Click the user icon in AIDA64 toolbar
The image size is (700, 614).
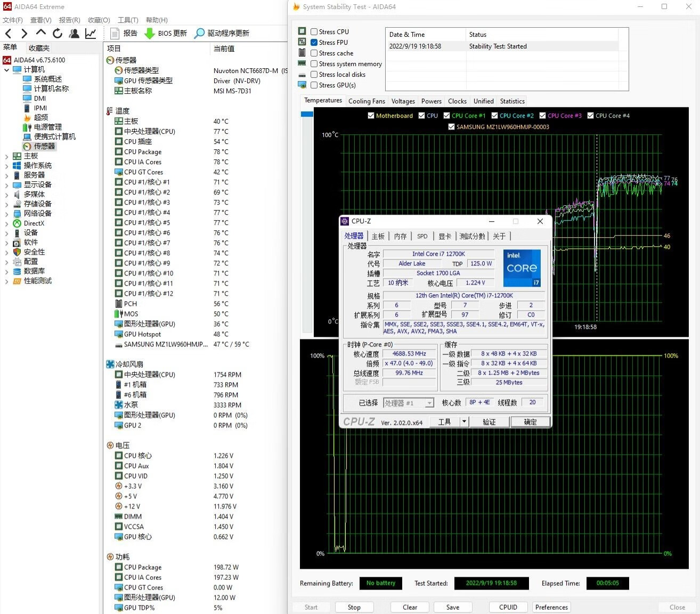(74, 33)
